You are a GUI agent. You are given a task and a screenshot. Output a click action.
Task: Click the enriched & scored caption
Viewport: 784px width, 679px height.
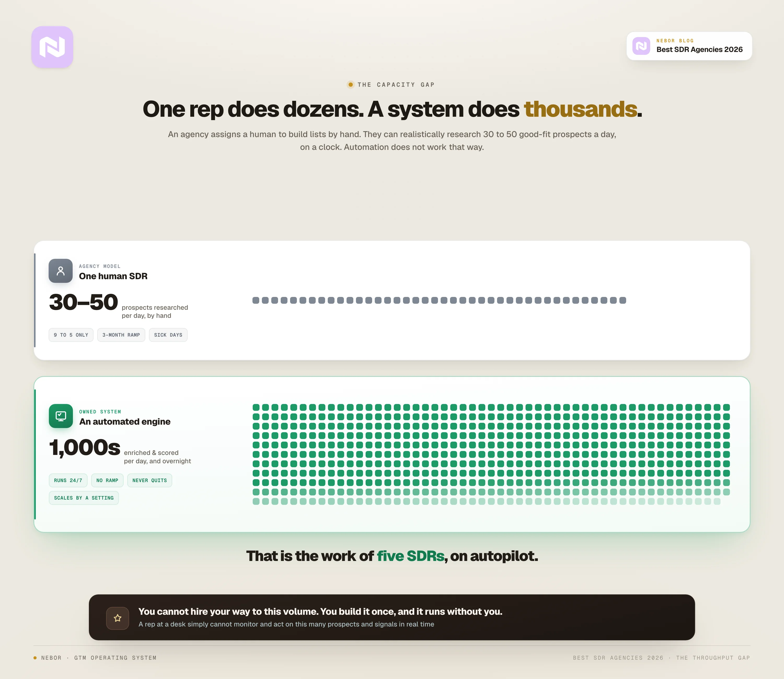(x=157, y=457)
